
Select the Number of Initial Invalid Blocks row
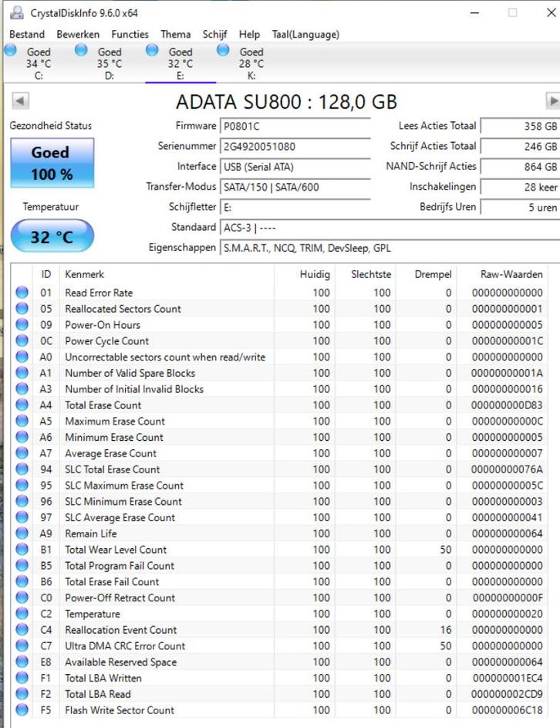tap(279, 389)
